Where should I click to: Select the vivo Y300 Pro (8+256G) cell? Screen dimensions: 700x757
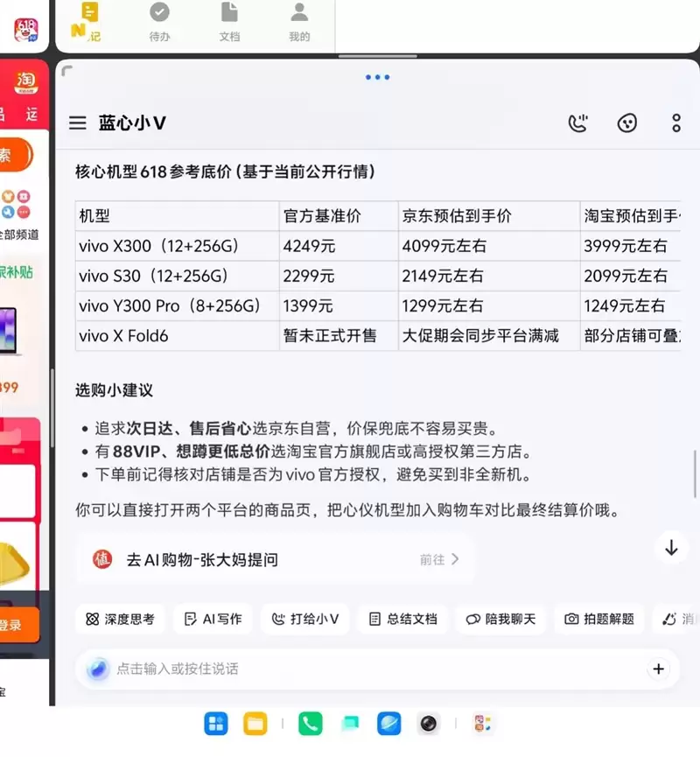(177, 306)
